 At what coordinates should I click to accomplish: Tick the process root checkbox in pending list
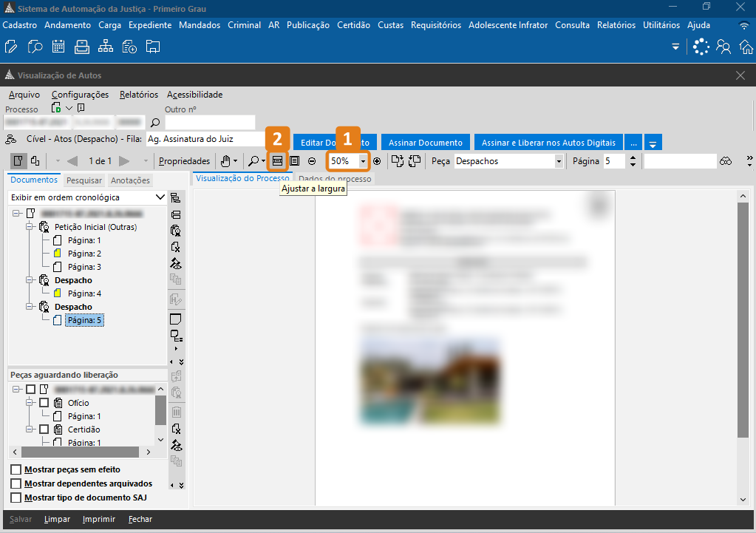(30, 389)
